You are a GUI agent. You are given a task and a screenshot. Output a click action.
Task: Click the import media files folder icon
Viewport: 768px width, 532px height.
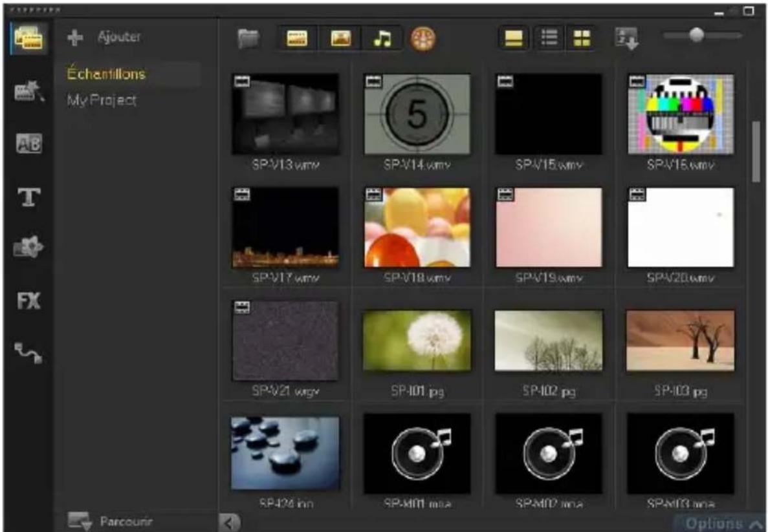pyautogui.click(x=248, y=38)
